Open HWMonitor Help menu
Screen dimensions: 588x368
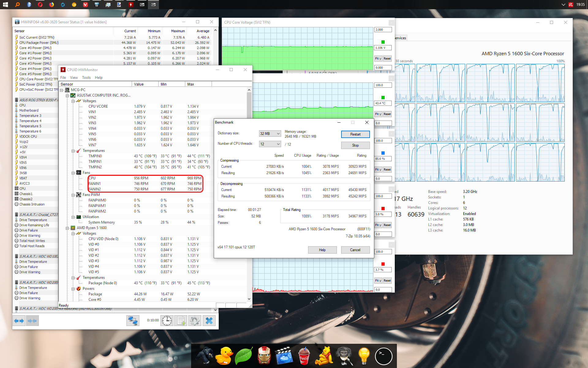[x=99, y=78]
